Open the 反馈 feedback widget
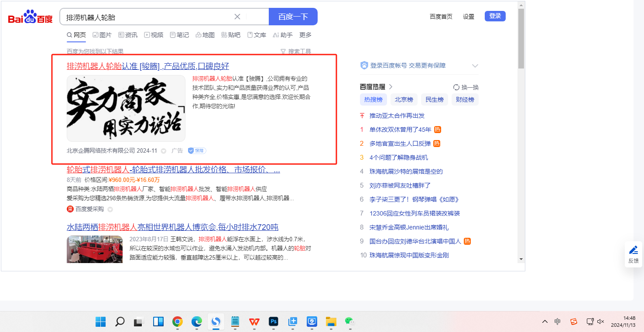Screen dimensions: 644x332 [634, 254]
